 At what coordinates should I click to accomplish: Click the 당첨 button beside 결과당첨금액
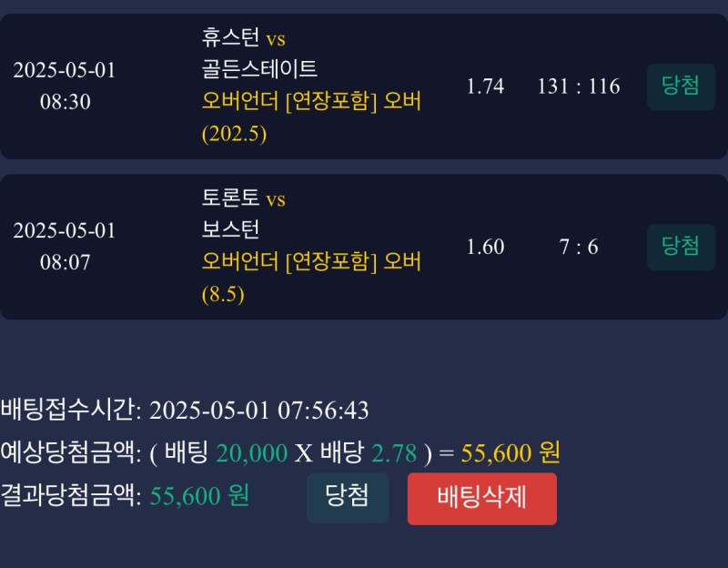click(347, 497)
